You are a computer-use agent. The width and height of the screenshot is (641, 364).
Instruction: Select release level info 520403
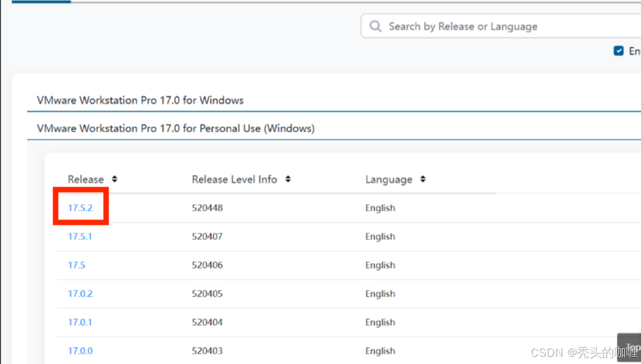pos(207,350)
